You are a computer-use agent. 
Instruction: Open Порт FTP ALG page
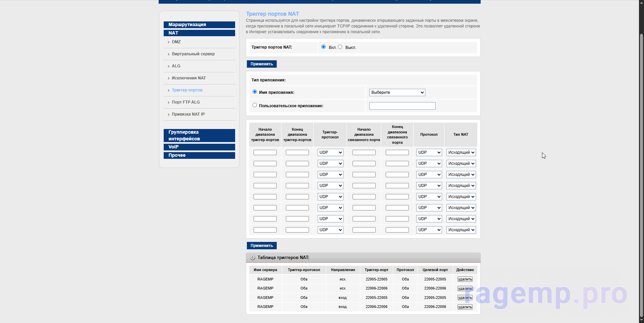click(x=186, y=102)
